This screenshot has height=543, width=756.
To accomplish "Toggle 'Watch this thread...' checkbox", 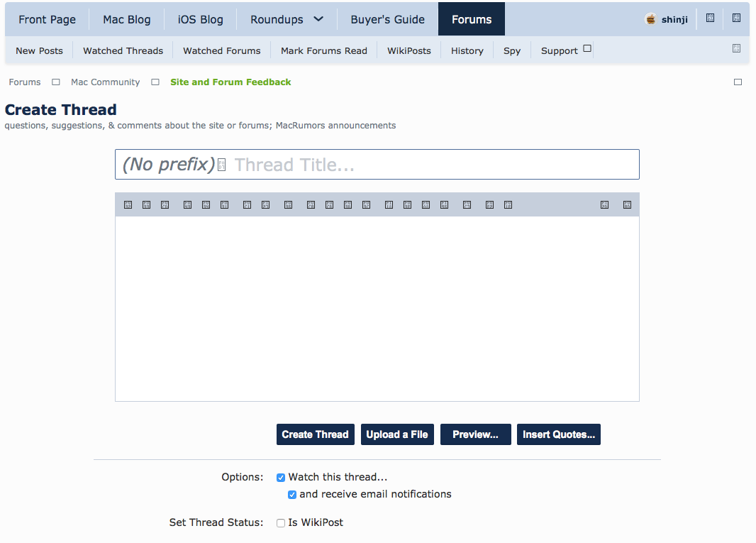I will 281,478.
